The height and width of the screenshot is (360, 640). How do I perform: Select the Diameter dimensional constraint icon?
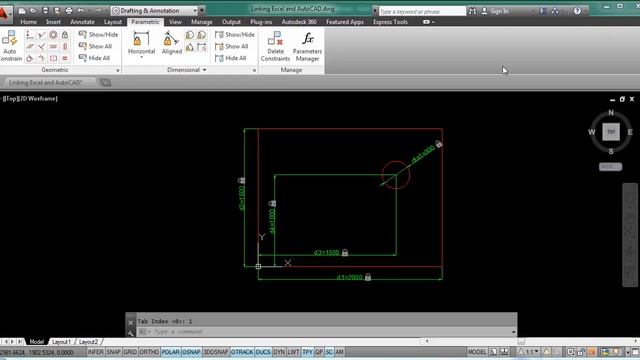[202, 35]
